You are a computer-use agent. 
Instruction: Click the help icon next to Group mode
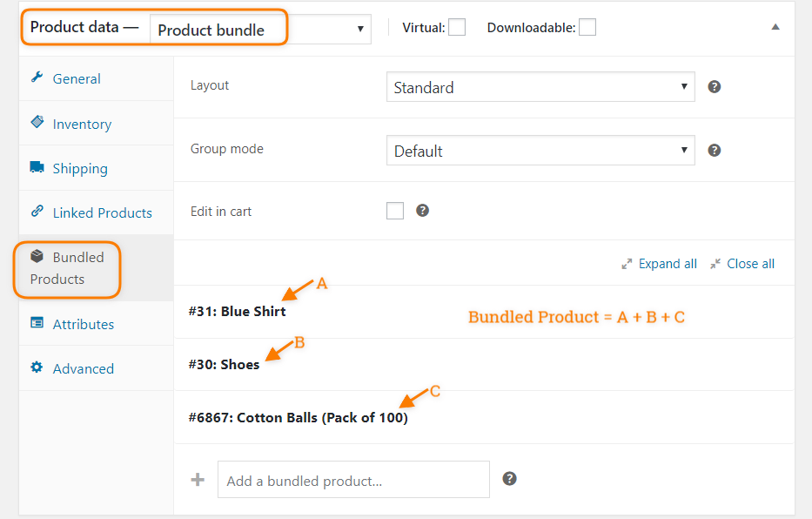715,150
